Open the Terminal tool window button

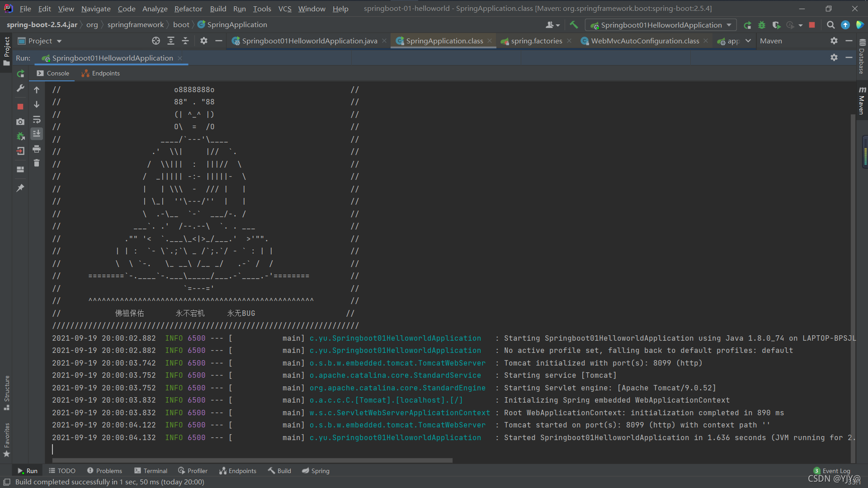151,471
